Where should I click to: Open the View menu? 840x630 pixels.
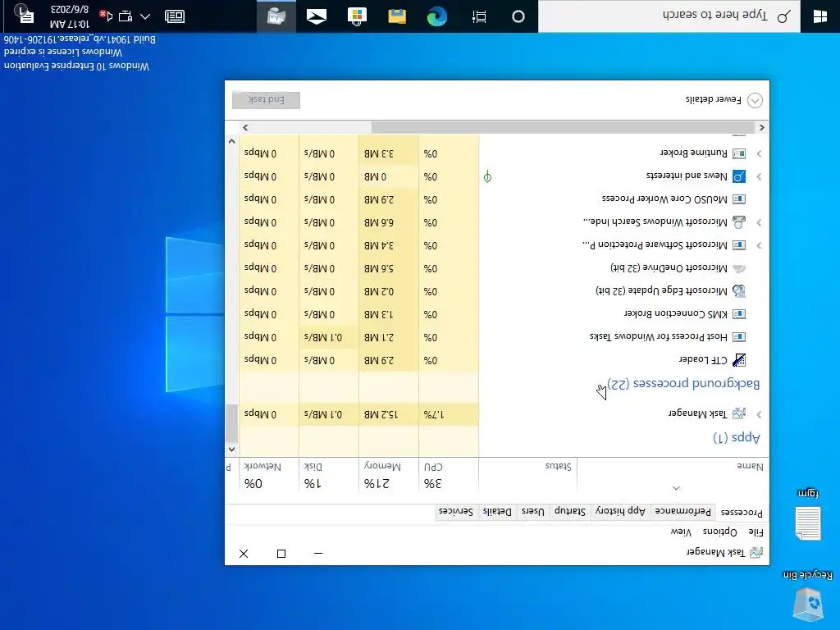[x=681, y=532]
